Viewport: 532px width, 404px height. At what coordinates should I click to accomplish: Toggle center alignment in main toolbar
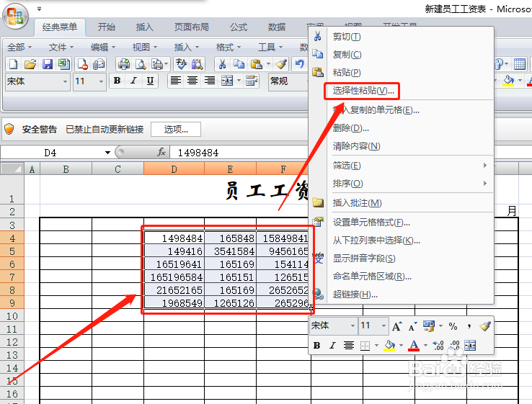[192, 81]
